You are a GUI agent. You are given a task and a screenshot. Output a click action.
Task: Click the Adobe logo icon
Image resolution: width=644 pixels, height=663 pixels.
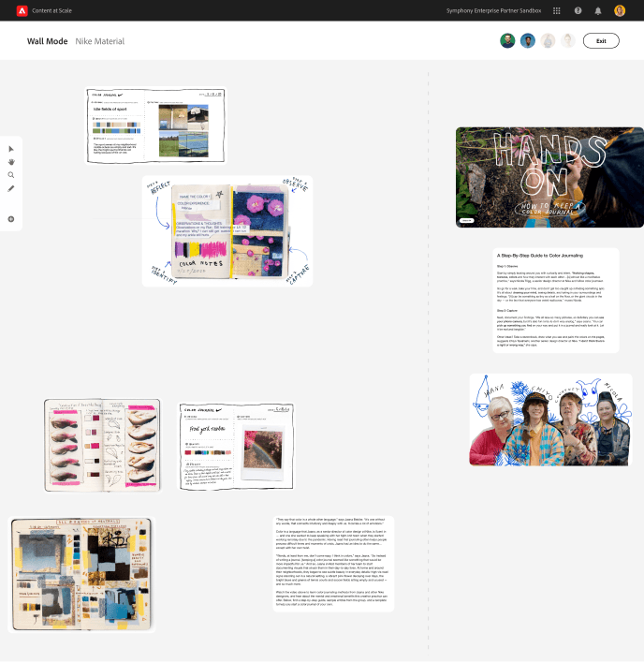22,10
